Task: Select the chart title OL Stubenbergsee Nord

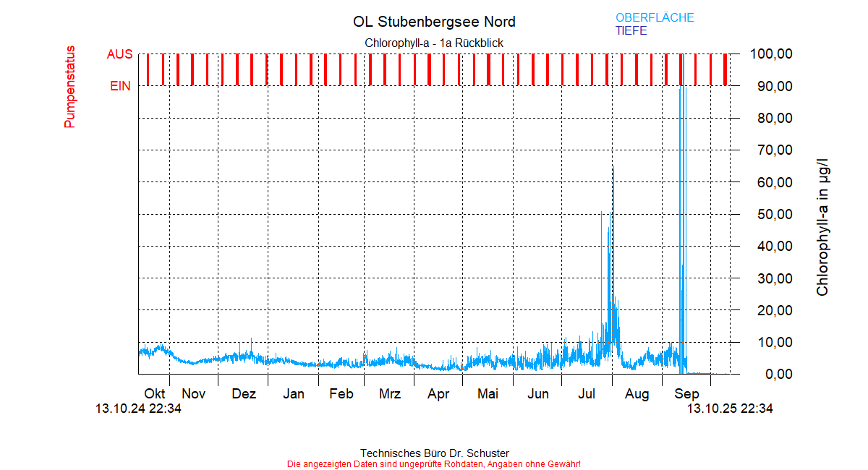Action: click(434, 22)
